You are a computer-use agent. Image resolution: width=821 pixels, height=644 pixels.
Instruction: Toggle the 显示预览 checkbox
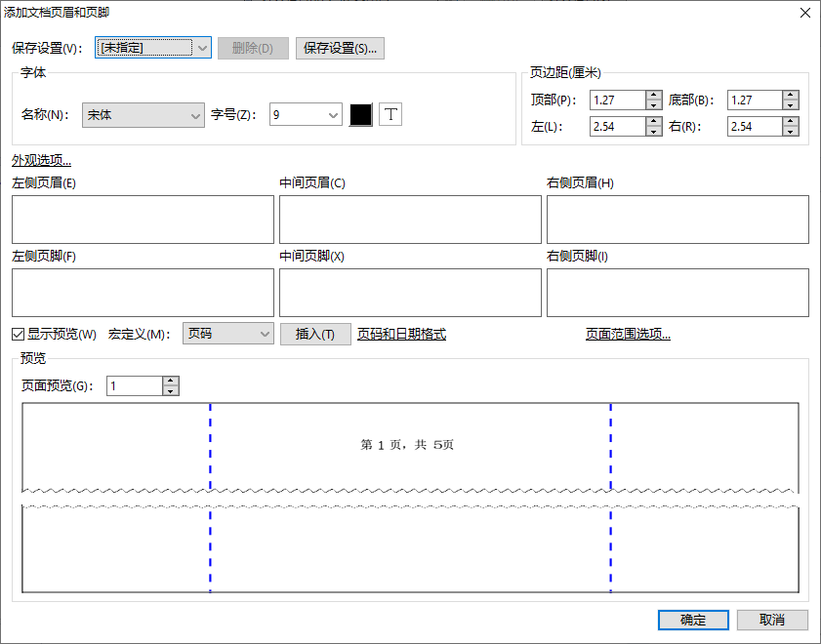point(19,335)
